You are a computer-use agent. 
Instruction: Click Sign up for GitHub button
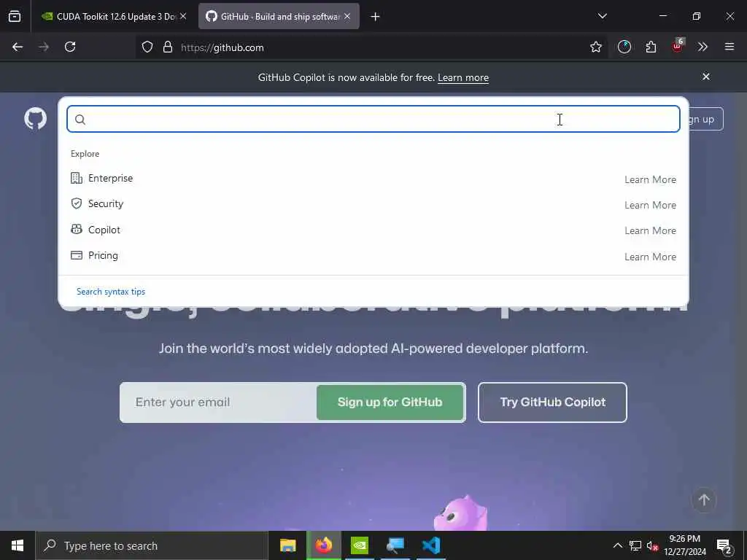click(390, 402)
